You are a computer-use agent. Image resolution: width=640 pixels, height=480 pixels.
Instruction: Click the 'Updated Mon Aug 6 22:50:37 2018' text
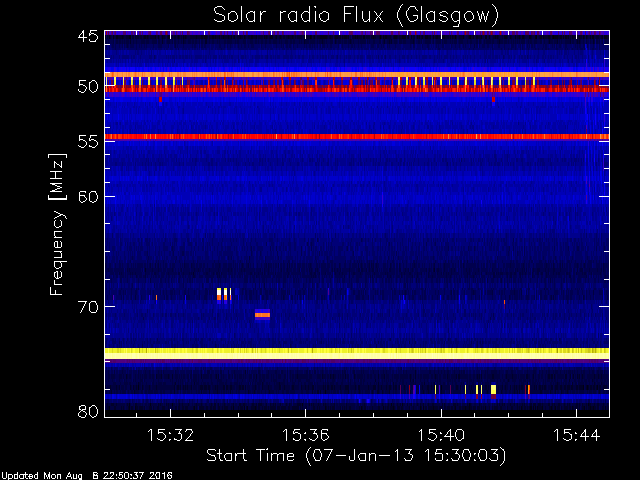pyautogui.click(x=87, y=476)
